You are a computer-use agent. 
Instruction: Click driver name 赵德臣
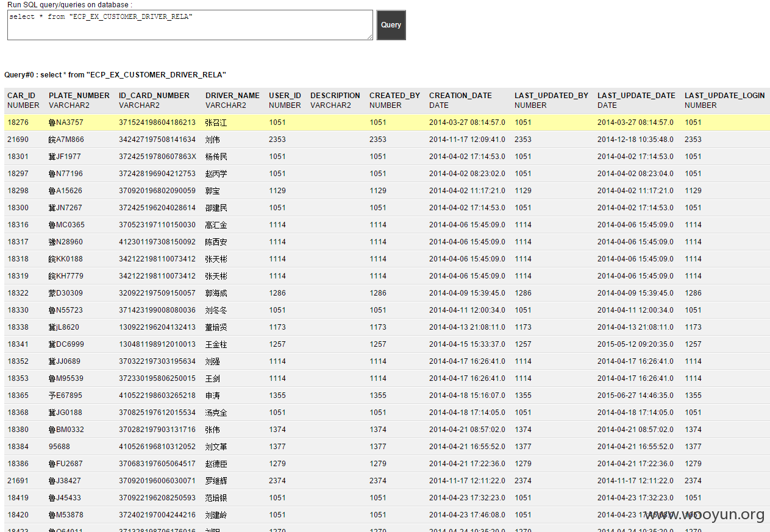coord(216,464)
